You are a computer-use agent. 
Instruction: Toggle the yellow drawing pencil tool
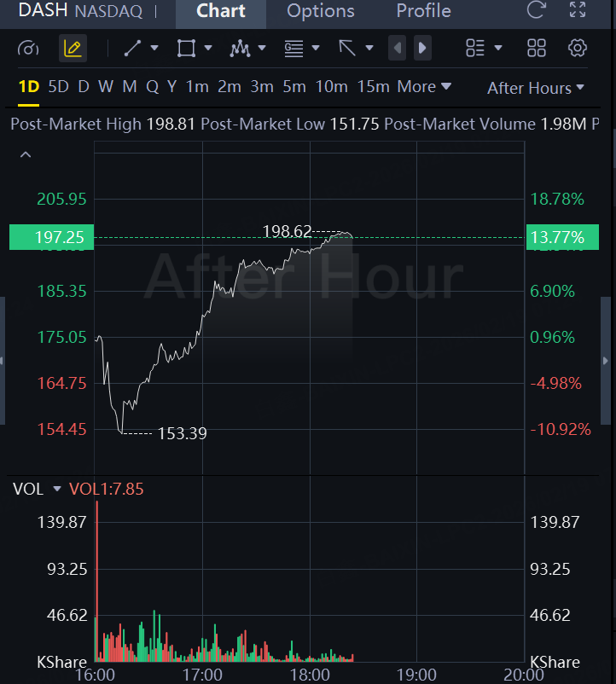tap(73, 48)
